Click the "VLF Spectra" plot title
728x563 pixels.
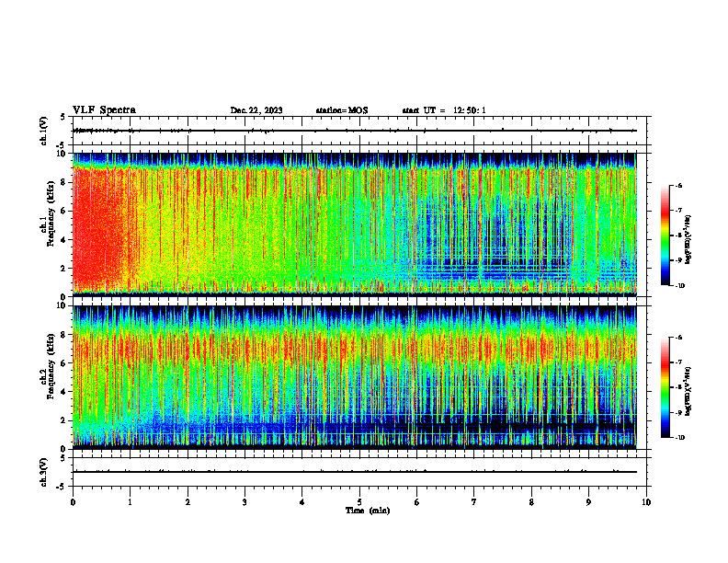pos(104,110)
